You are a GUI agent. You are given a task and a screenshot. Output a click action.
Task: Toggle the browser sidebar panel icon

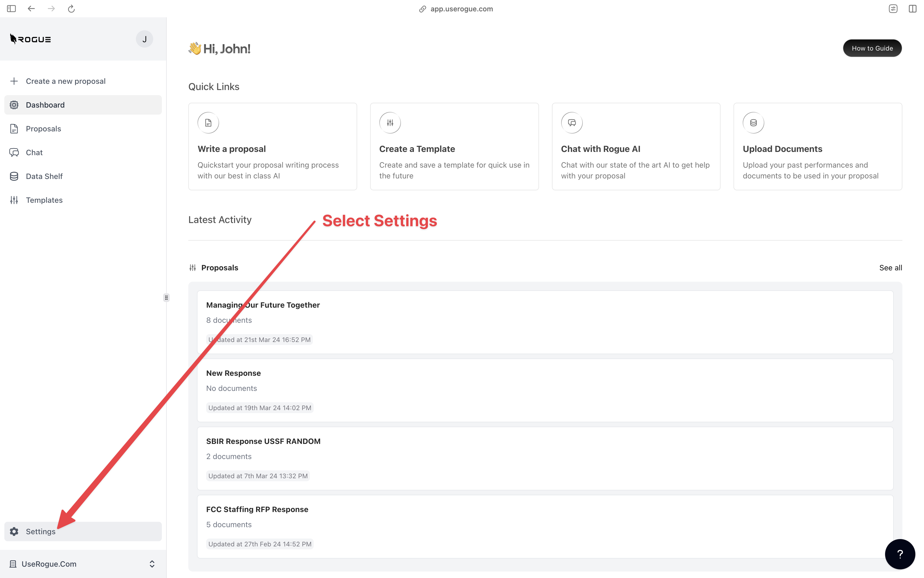(11, 9)
